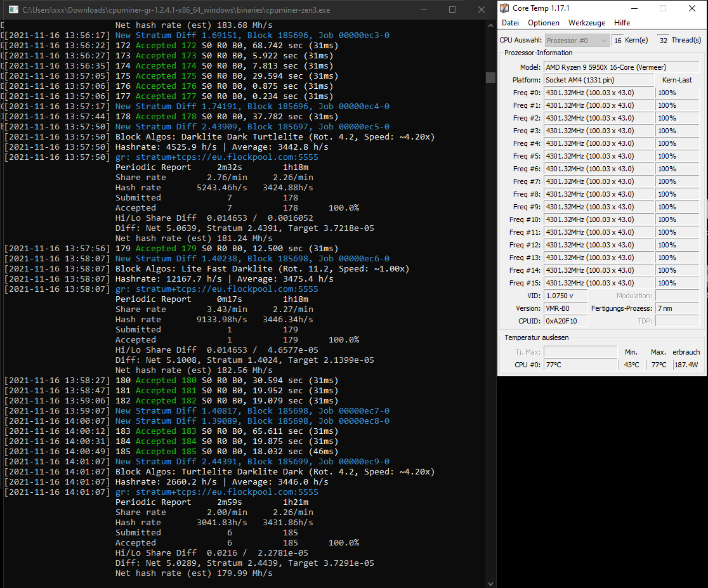The height and width of the screenshot is (588, 708).
Task: Click the Freq #0 frequency value
Action: (x=599, y=93)
